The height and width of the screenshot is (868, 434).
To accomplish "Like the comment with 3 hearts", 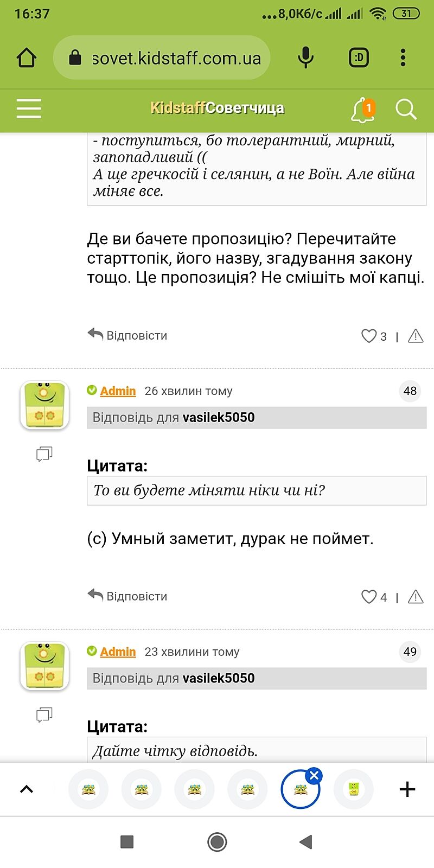I will point(369,336).
